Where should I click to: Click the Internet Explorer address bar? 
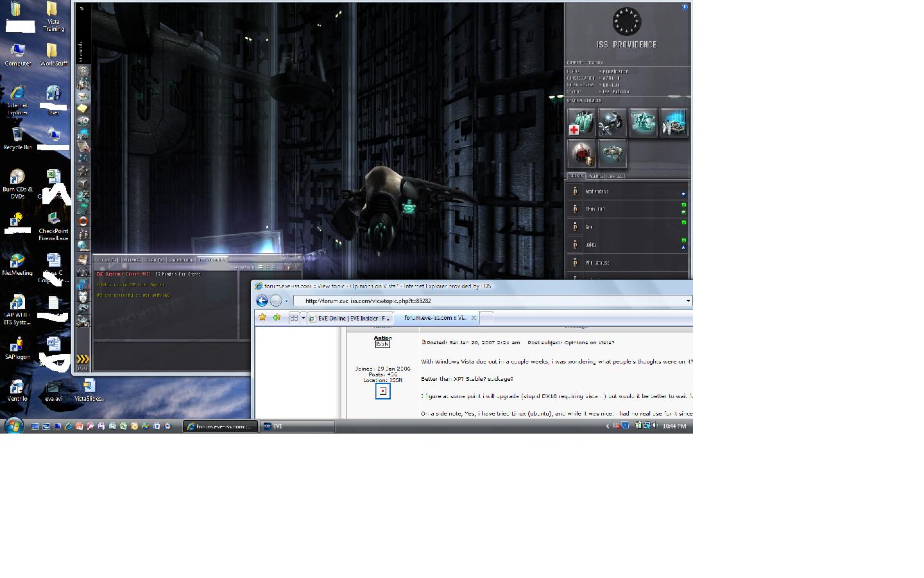488,301
